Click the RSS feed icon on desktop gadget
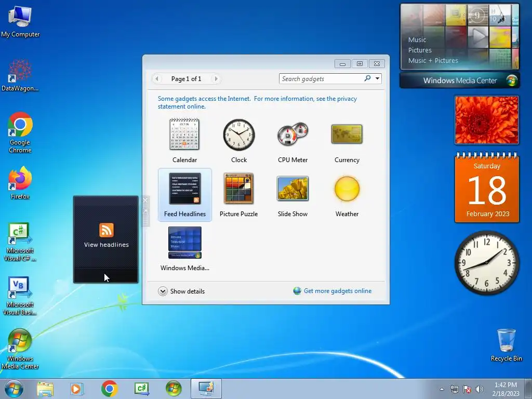532x399 pixels. pos(106,230)
